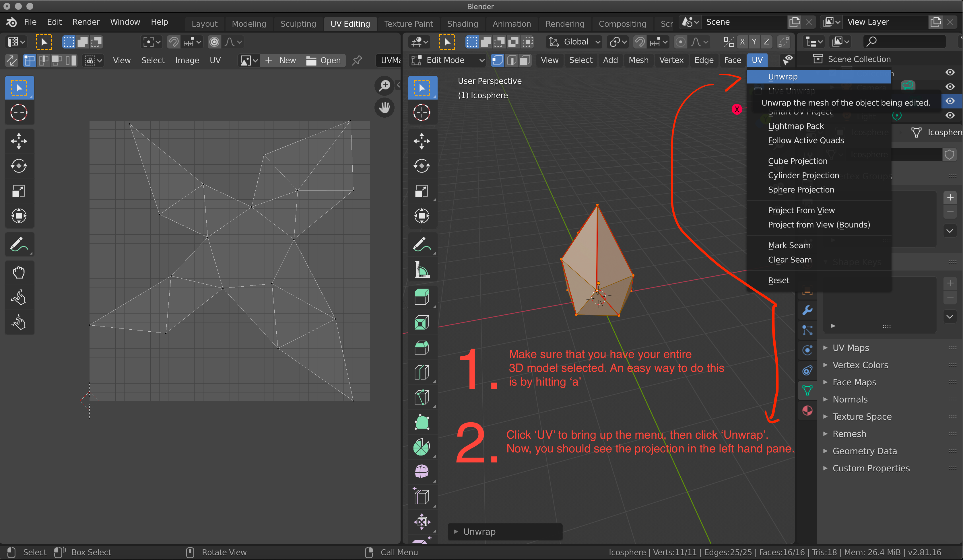Select the Annotate tool in UV editor

(19, 244)
